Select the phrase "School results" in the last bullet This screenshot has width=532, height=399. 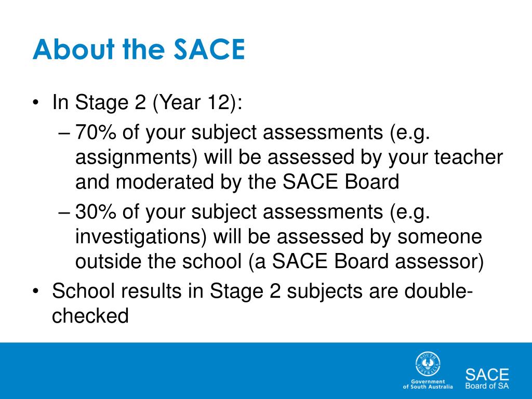coord(117,291)
